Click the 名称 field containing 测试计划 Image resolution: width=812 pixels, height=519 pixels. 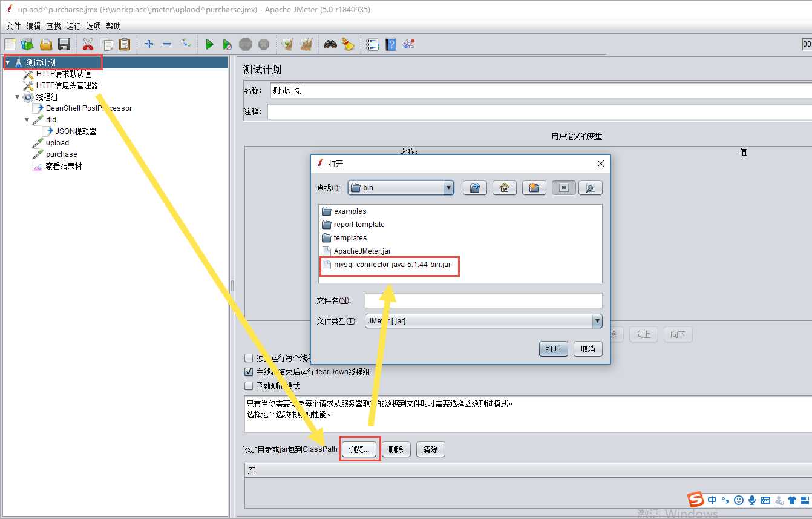click(x=541, y=90)
